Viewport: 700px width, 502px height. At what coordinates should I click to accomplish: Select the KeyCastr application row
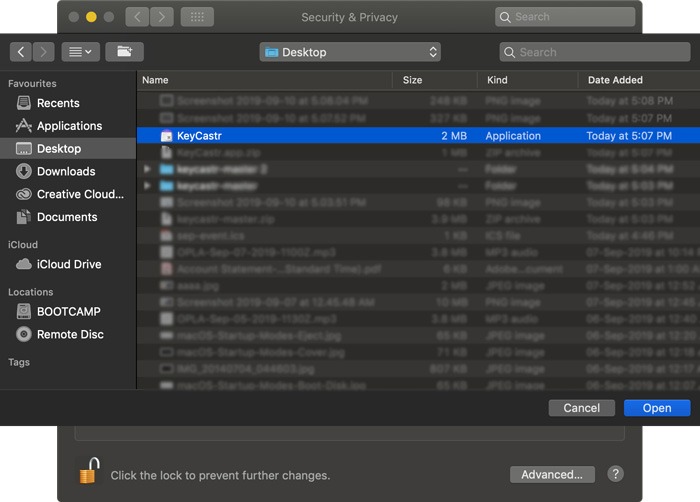click(x=418, y=136)
